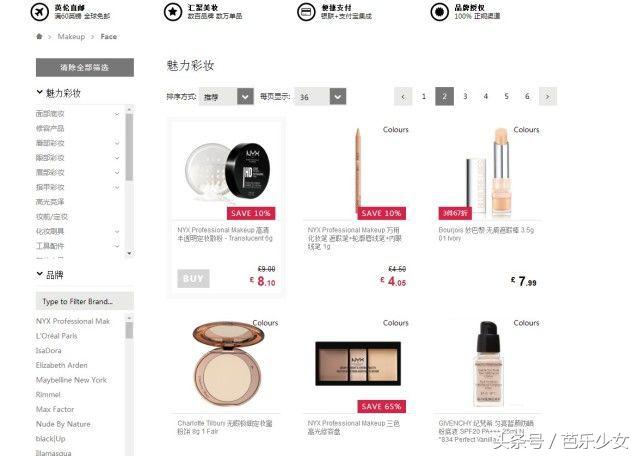Go to previous page with left arrow
The width and height of the screenshot is (640, 456).
coord(403,97)
